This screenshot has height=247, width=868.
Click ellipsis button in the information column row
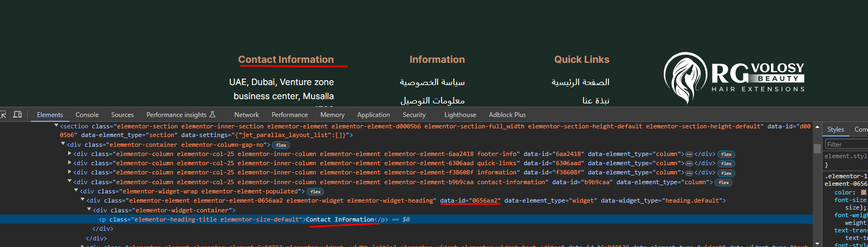click(689, 173)
